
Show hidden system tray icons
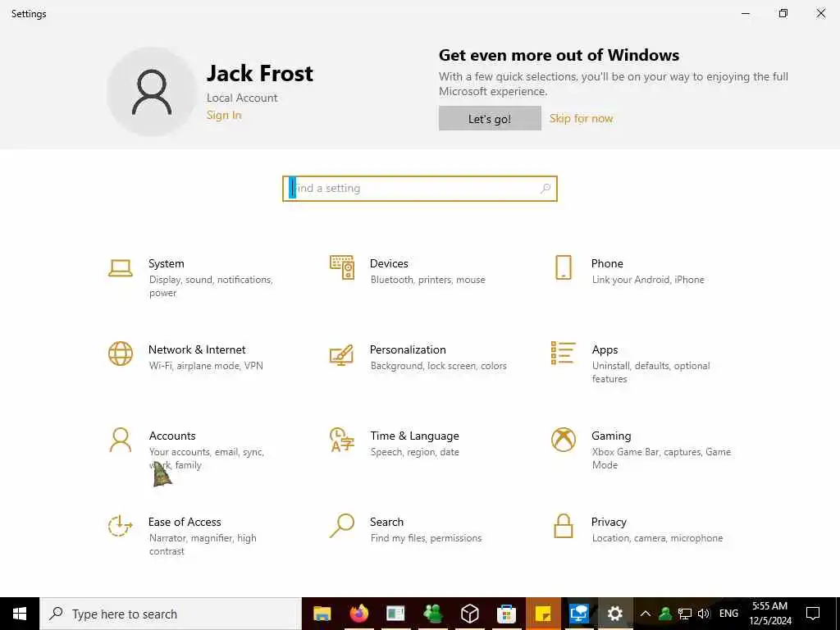click(x=646, y=614)
